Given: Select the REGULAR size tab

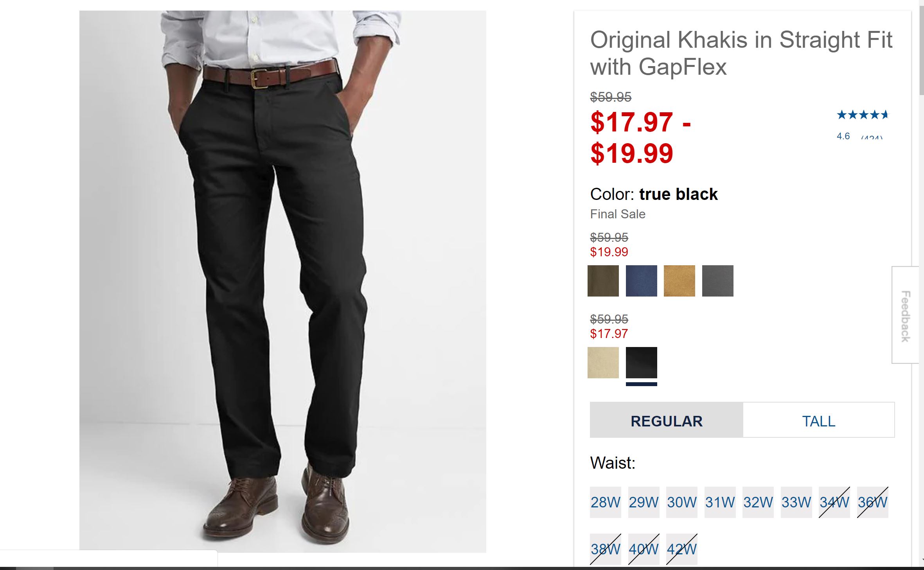Looking at the screenshot, I should coord(666,421).
